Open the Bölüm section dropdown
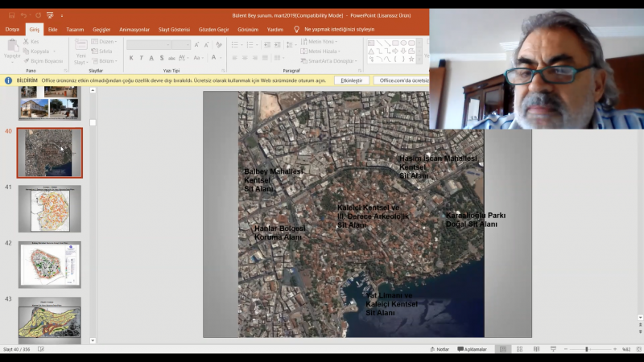The width and height of the screenshot is (644, 362). pyautogui.click(x=106, y=60)
